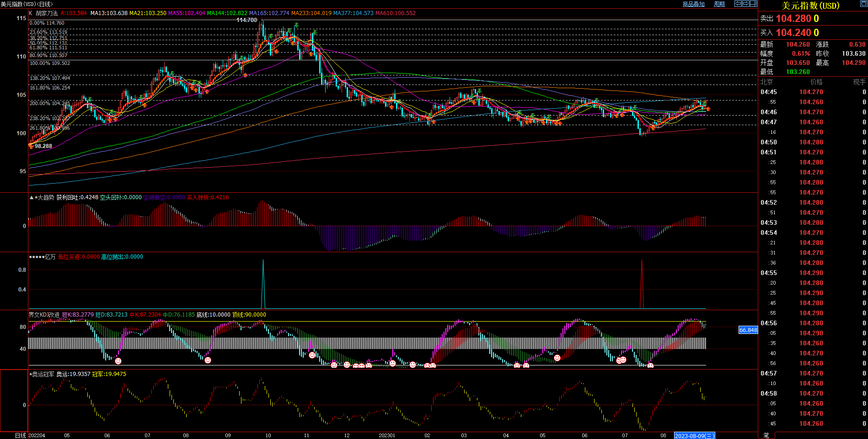This screenshot has width=868, height=439.
Task: Click the triangle marker before 大趋势 indicator
Action: pyautogui.click(x=31, y=197)
